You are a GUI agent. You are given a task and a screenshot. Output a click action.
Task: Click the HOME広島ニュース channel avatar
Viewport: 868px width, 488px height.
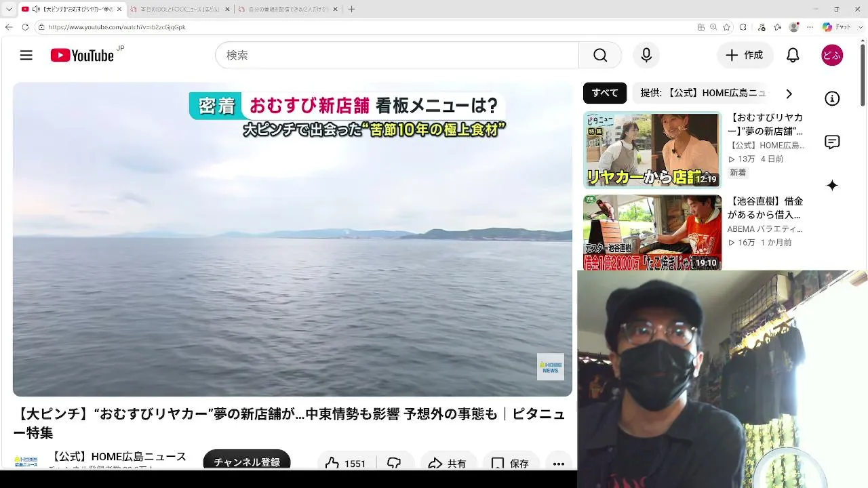coord(26,461)
